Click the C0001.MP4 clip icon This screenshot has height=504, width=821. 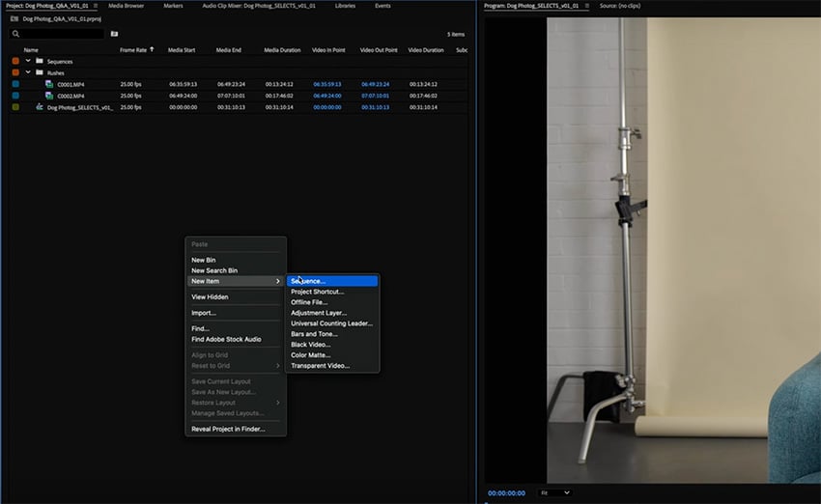click(49, 84)
